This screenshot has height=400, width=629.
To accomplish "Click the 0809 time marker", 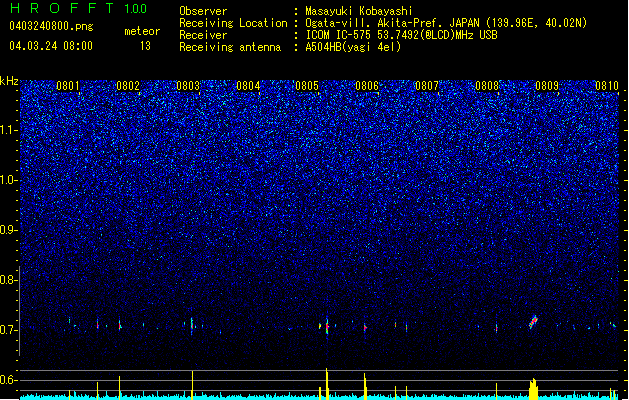I will (x=547, y=86).
